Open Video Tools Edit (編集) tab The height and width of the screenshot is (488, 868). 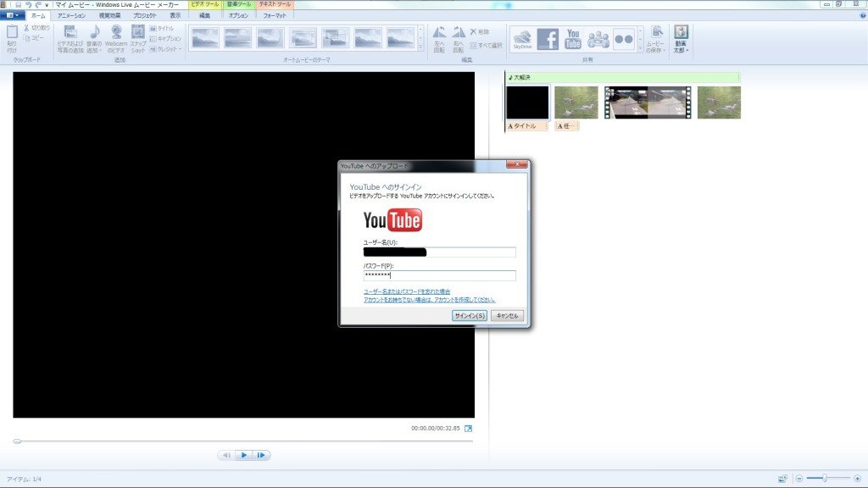205,15
